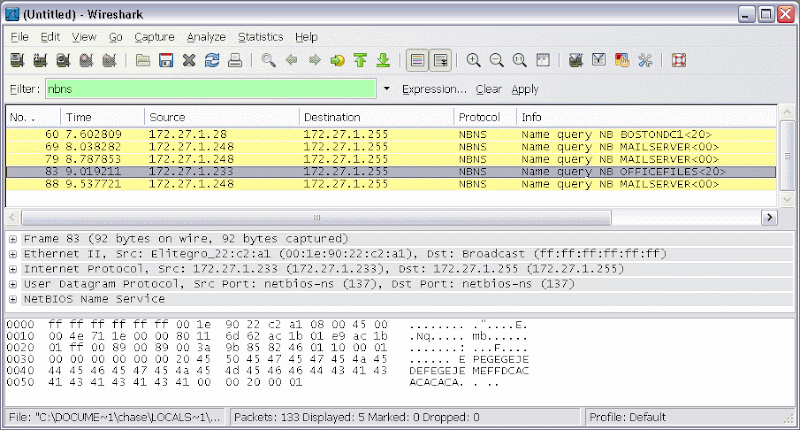Jump to the last packet
Viewport: 800px width, 430px height.
[383, 61]
